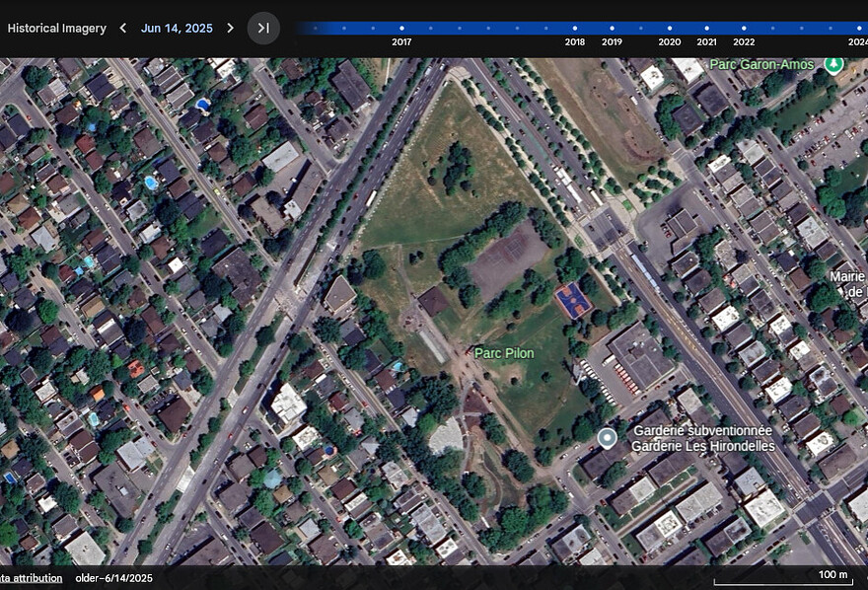
Task: Click the 2021 year label
Action: click(x=706, y=42)
